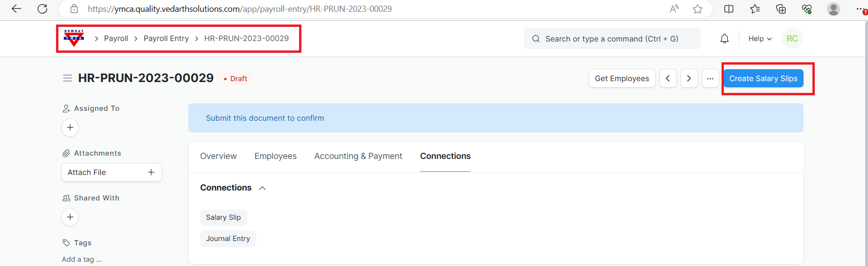Screen dimensions: 868x266
Task: Open the Payroll Entry breadcrumb link
Action: (166, 39)
